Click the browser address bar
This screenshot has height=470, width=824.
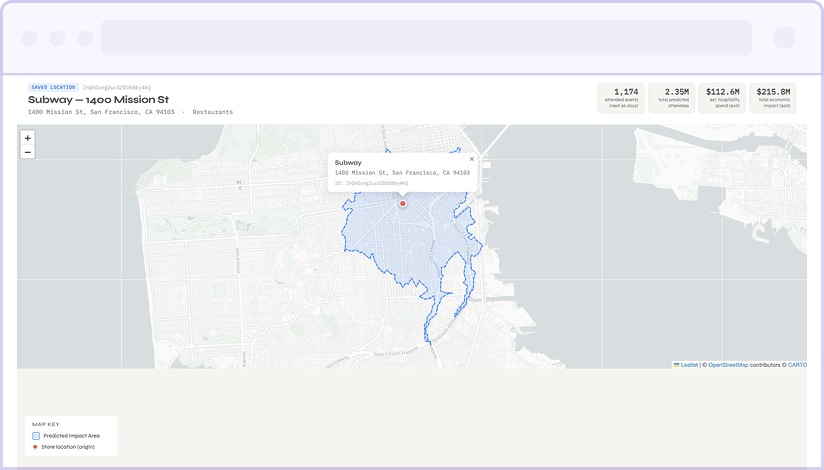[x=426, y=38]
